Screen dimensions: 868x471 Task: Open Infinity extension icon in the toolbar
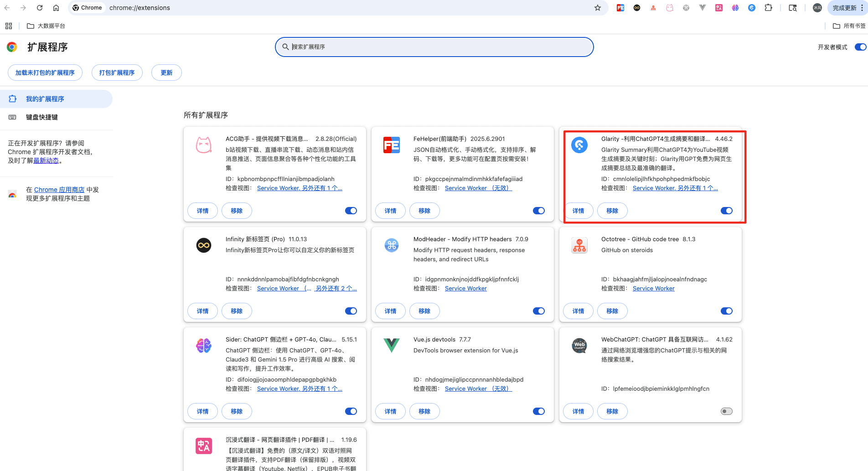(x=637, y=8)
